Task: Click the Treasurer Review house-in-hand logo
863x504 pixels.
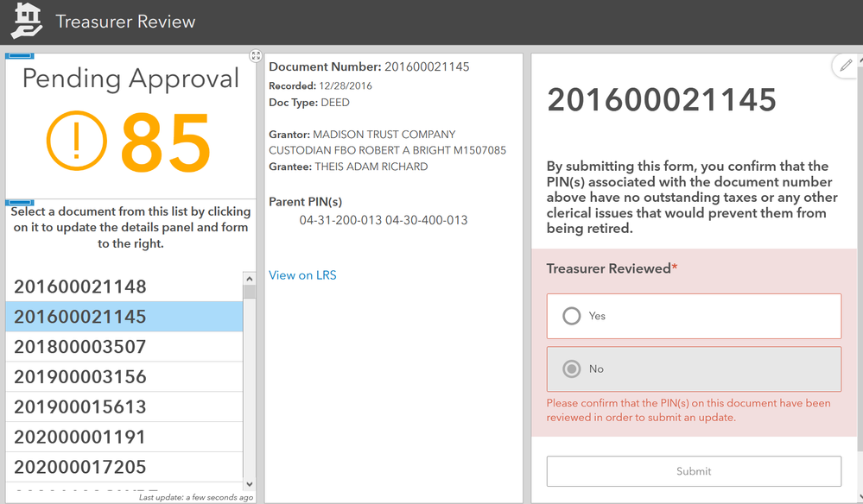Action: tap(27, 21)
